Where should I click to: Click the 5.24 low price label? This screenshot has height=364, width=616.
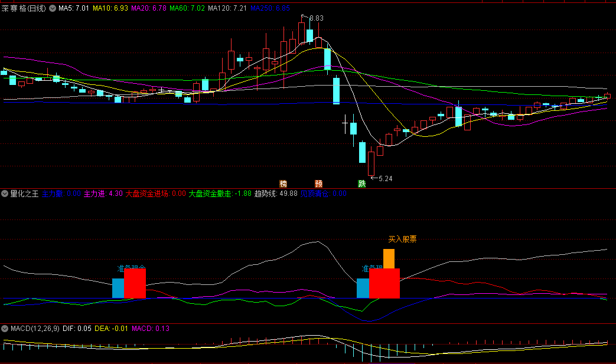pos(386,179)
